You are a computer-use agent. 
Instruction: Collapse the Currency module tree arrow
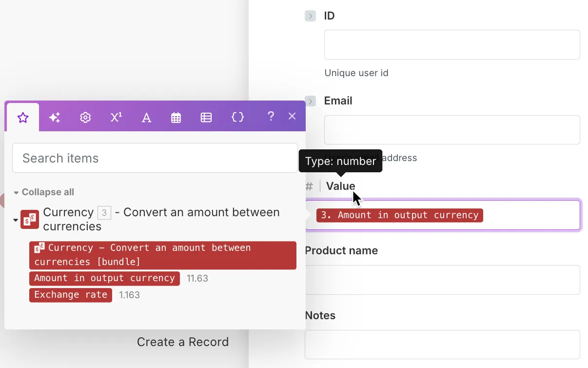[16, 220]
